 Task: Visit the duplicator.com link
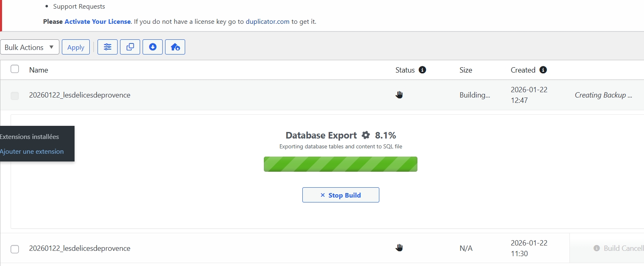pyautogui.click(x=268, y=22)
